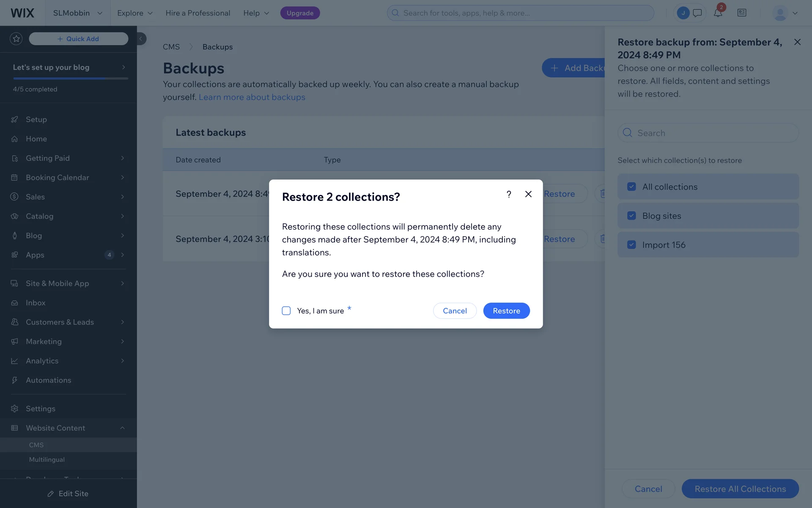Open the news feed icon in header
Image resolution: width=812 pixels, height=508 pixels.
coord(742,13)
